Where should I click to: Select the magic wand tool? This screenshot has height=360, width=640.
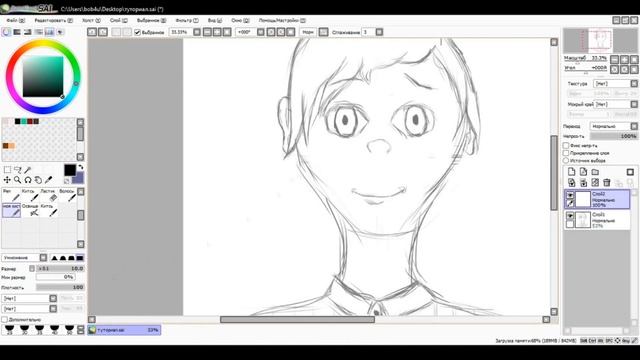click(28, 170)
